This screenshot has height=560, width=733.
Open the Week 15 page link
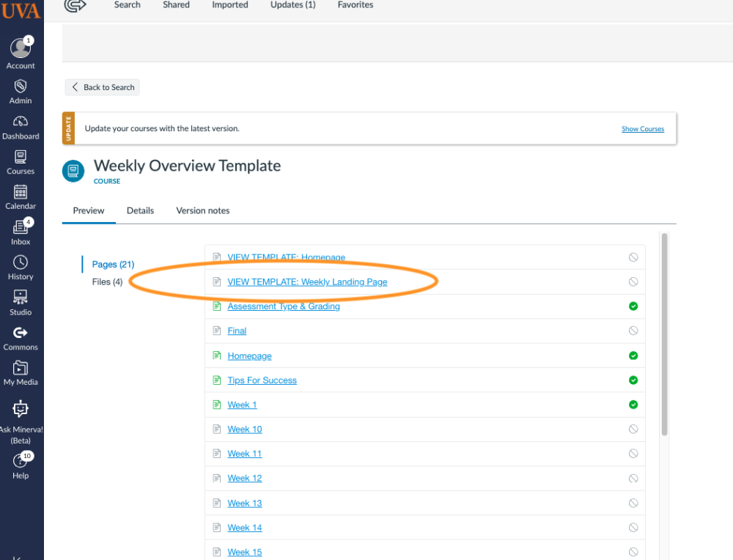[245, 552]
